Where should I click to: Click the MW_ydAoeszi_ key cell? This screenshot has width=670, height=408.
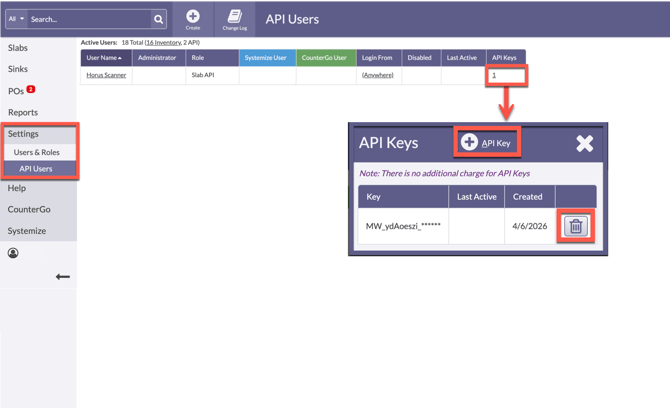[403, 226]
